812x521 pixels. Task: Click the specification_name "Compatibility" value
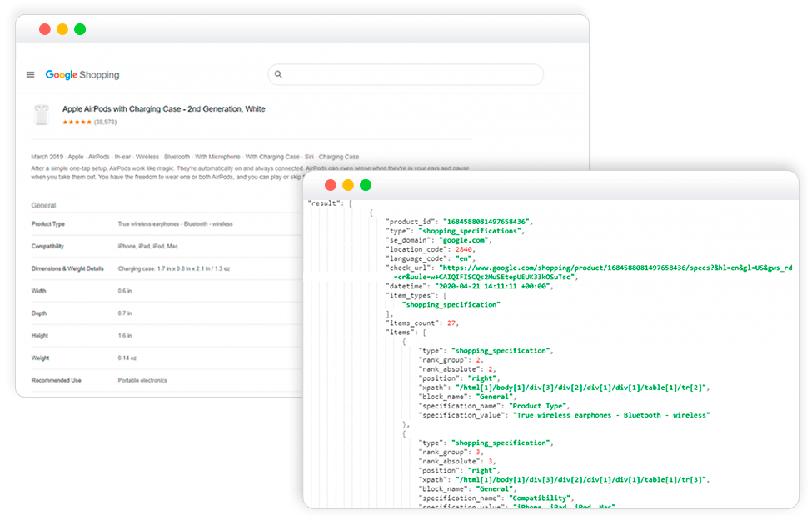541,498
